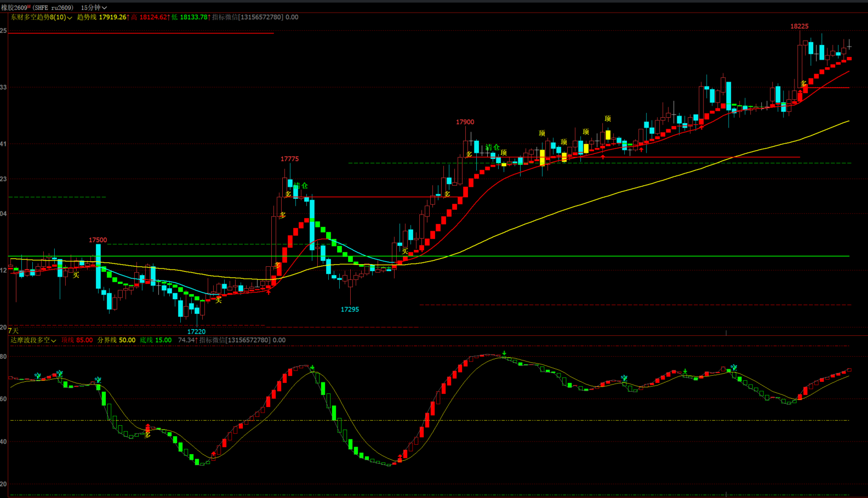Click 指标微信 text in lower indicator header

(x=242, y=340)
